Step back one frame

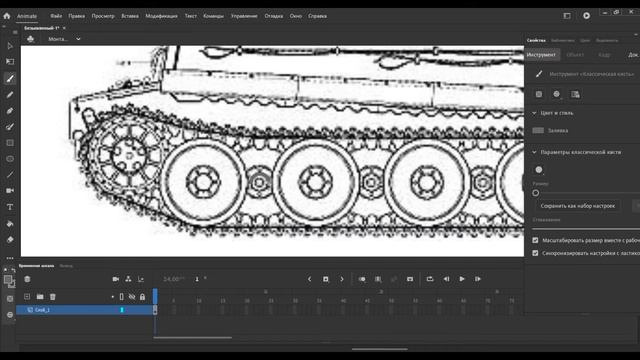[x=446, y=279]
